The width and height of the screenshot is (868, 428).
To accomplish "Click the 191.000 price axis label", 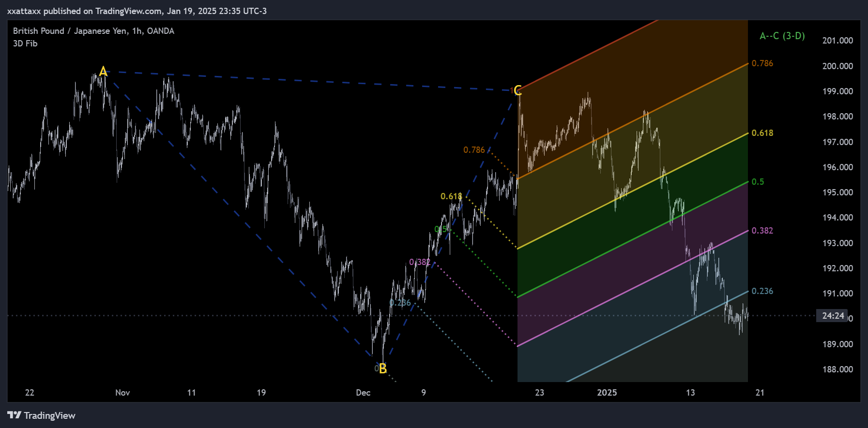I will point(838,294).
